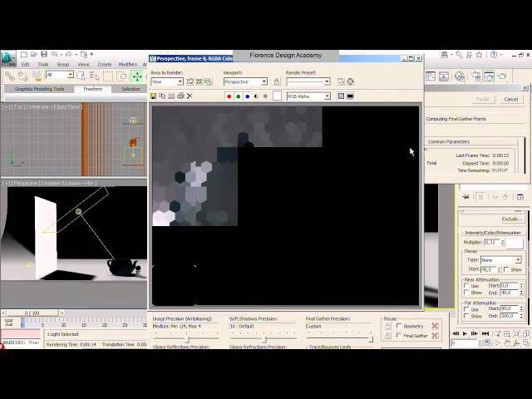Open the Modifiers menu
Screen dimensions: 532x399
(x=127, y=65)
